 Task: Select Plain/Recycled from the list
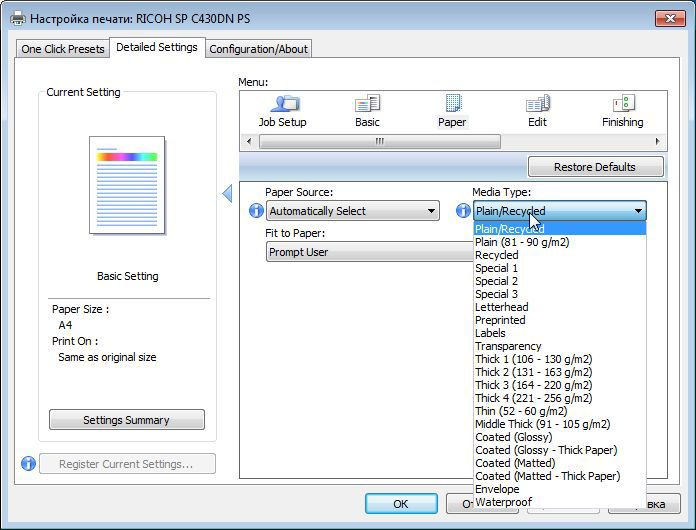tap(560, 229)
